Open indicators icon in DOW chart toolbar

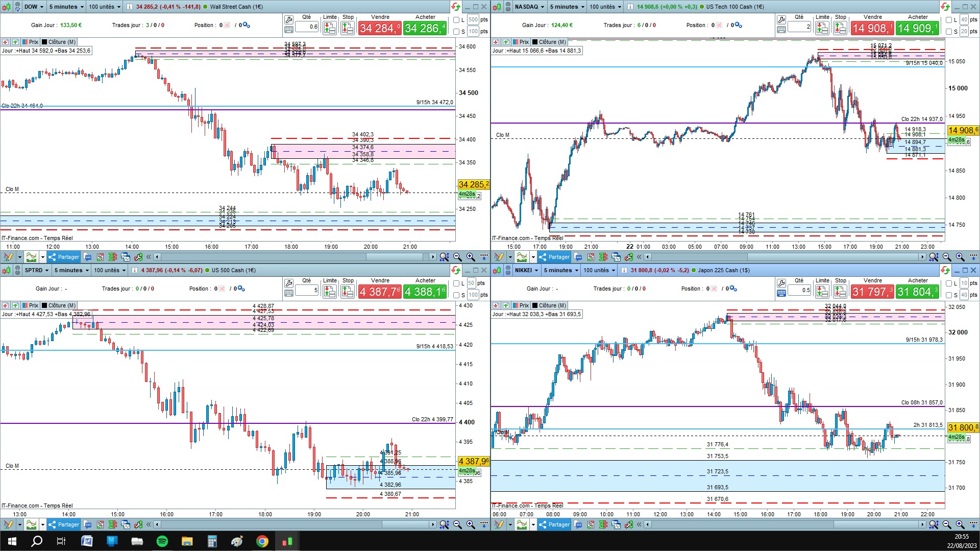(32, 257)
